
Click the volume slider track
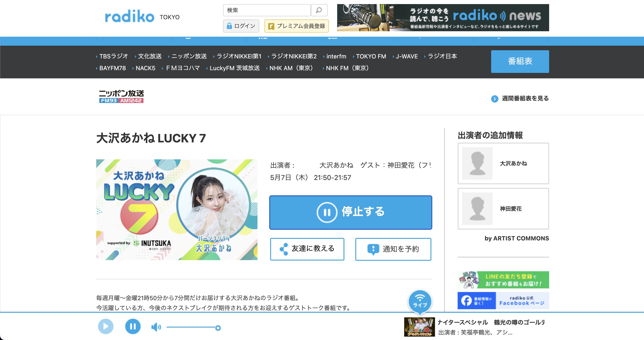(x=191, y=327)
